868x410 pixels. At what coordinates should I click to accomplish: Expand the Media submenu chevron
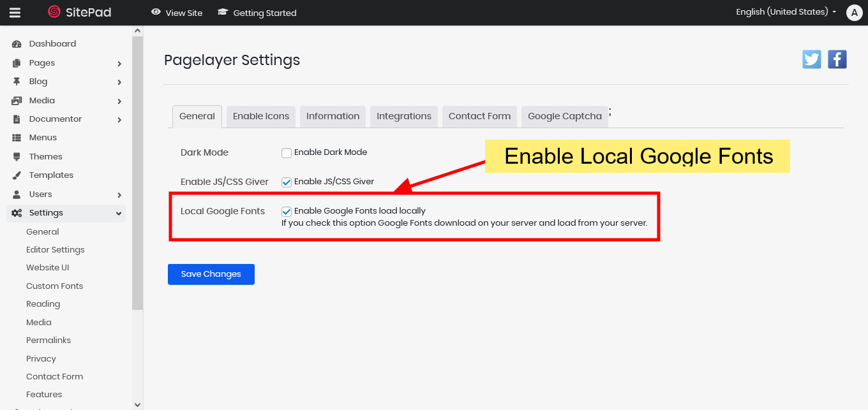click(119, 101)
